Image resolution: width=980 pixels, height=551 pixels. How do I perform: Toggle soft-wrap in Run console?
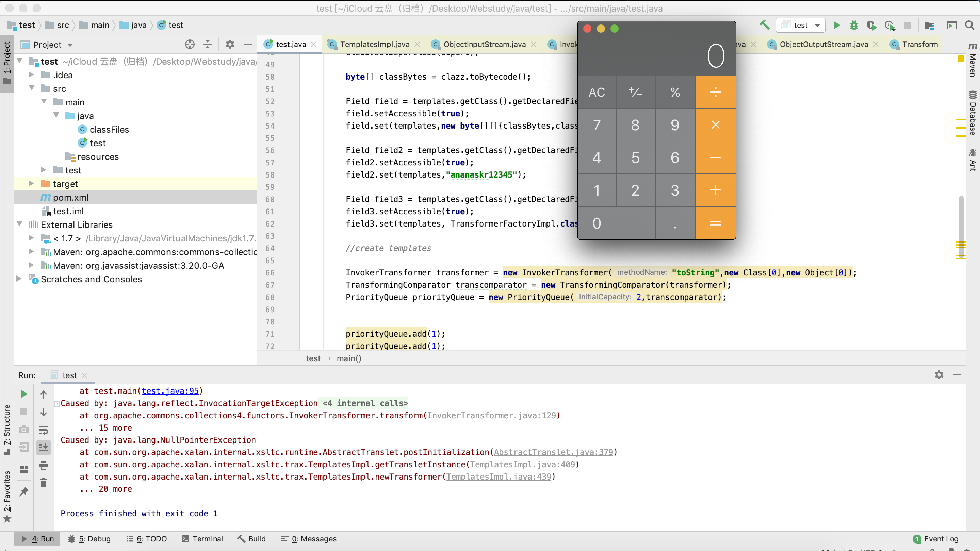coord(43,430)
